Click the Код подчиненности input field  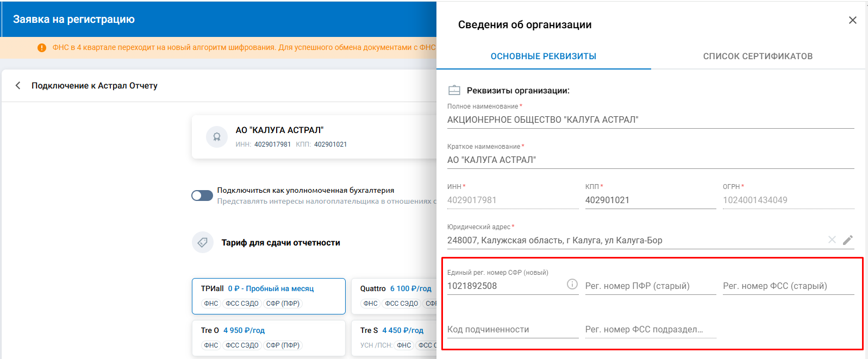(x=512, y=329)
